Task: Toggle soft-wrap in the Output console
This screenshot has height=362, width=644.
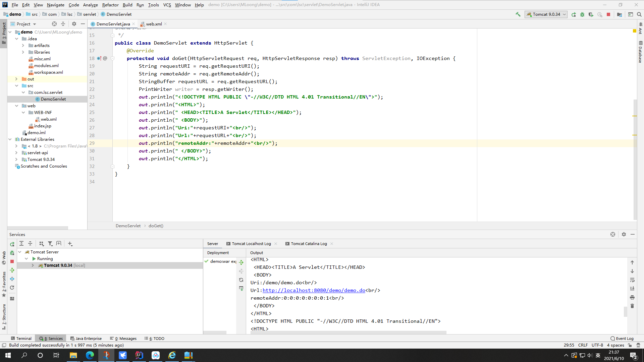Action: [632, 280]
